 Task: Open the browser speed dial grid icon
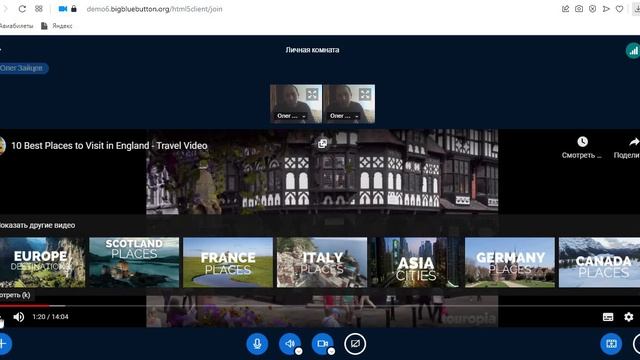39,9
